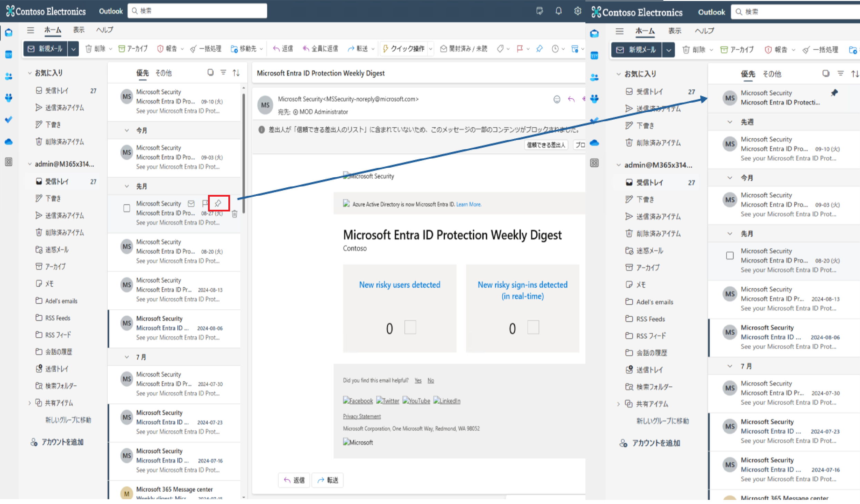Switch to 表示 tab in left window
The width and height of the screenshot is (860, 504).
(x=79, y=30)
